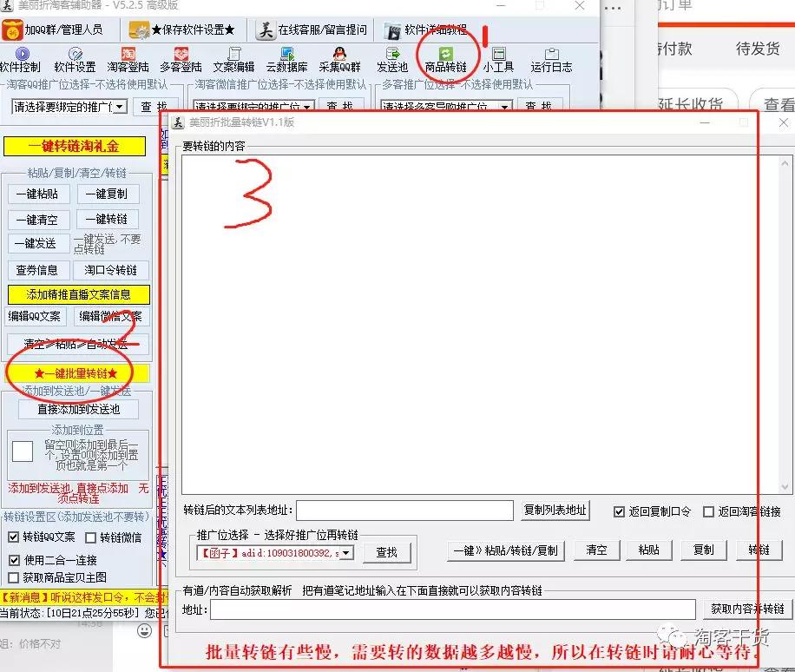
Task: Open 发送池 toolbar icon
Action: point(392,60)
